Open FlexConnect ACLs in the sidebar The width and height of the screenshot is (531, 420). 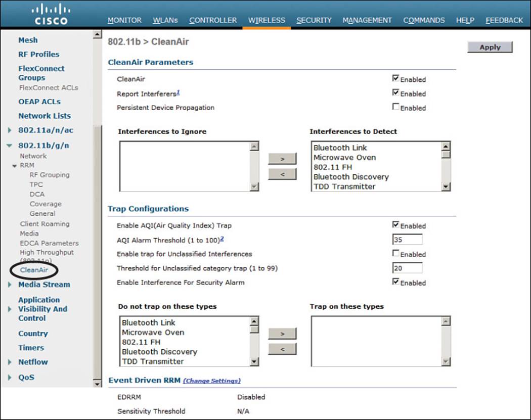[49, 87]
